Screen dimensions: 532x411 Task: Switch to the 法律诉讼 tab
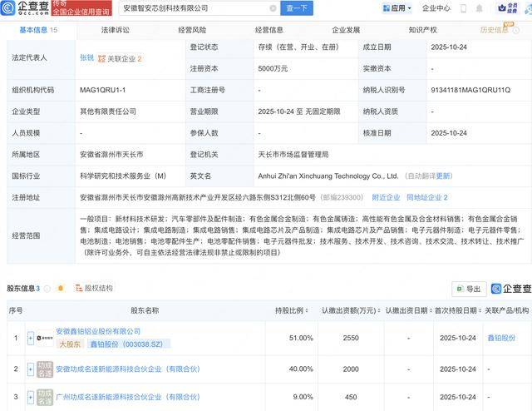(115, 29)
